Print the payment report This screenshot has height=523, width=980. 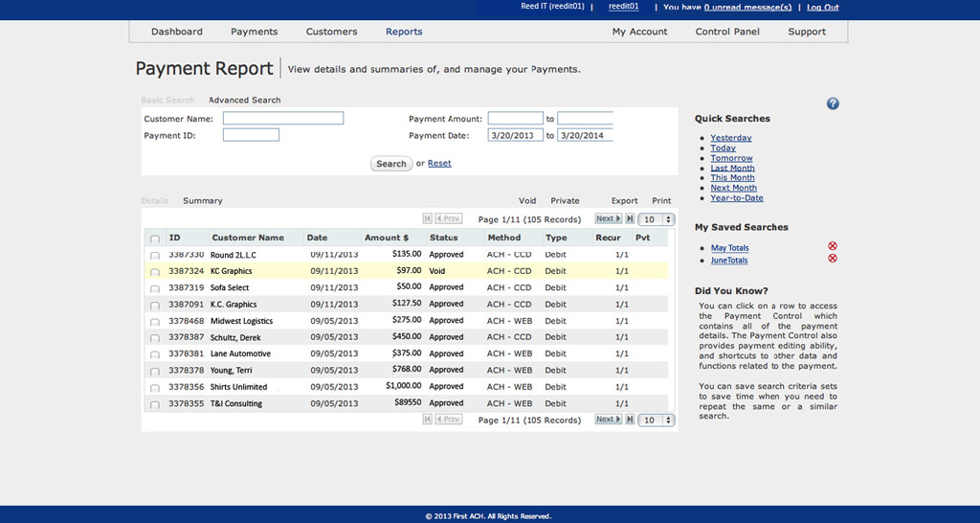tap(661, 201)
